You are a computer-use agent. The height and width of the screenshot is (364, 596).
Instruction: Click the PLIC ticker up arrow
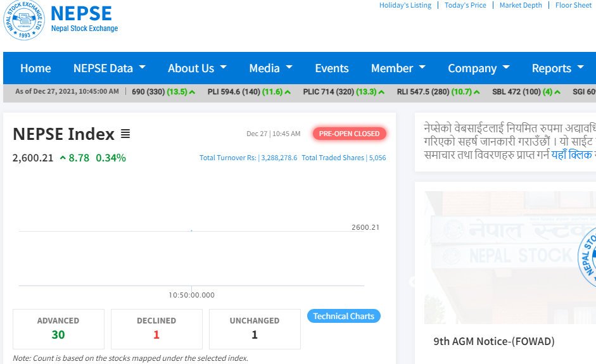(382, 92)
